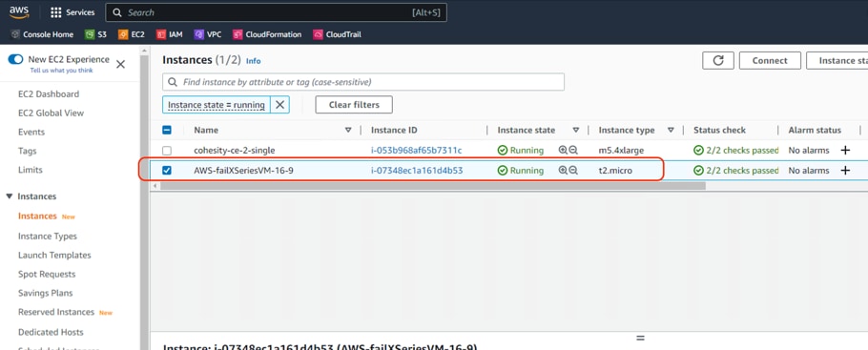The width and height of the screenshot is (868, 350).
Task: Uncheck the AWS-failXSeriesVM-16-9 row checkbox
Action: (x=167, y=171)
